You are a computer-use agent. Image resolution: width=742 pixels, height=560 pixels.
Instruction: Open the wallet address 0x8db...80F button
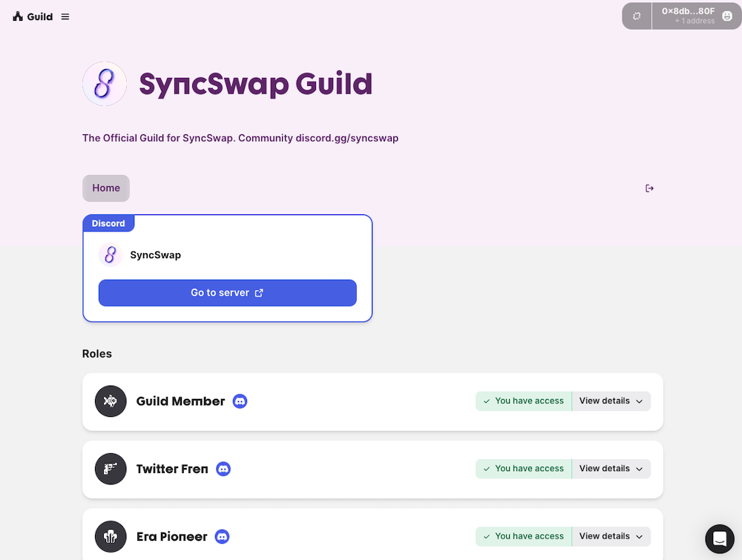(x=686, y=16)
